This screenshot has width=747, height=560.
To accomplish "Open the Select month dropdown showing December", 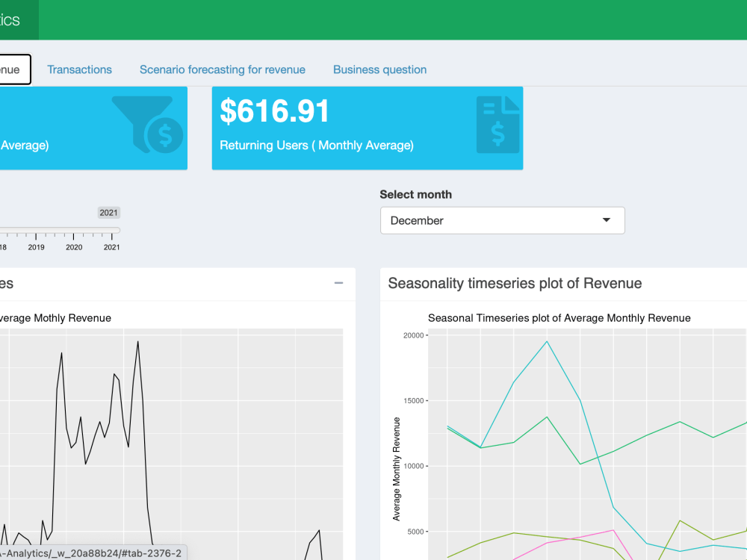I will [x=502, y=220].
